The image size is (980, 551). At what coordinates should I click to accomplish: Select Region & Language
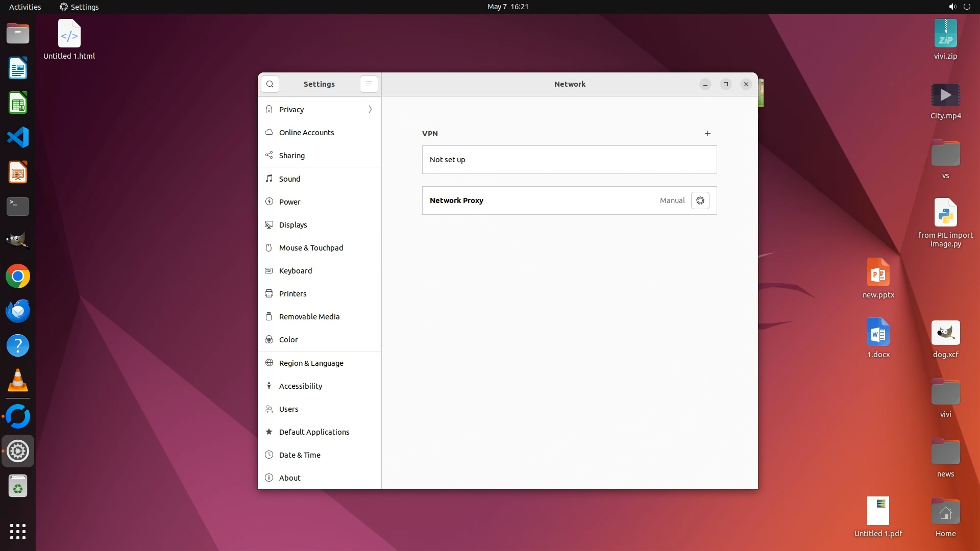[311, 363]
